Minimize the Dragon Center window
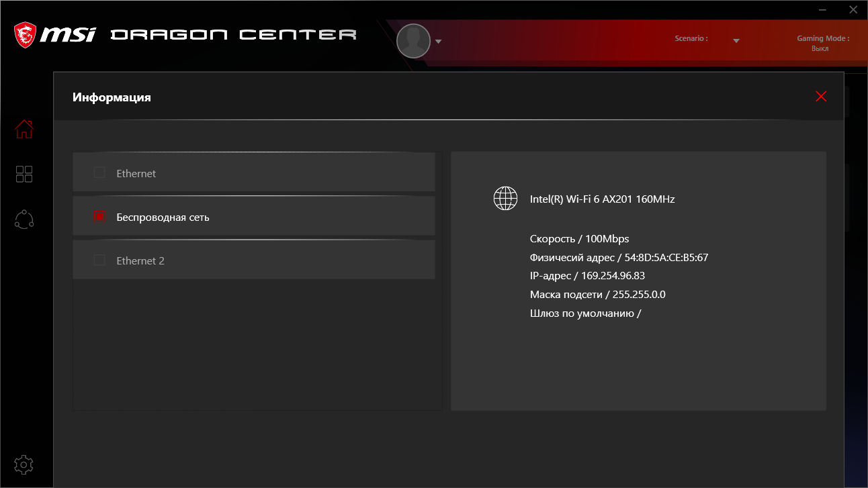This screenshot has width=868, height=488. [822, 9]
